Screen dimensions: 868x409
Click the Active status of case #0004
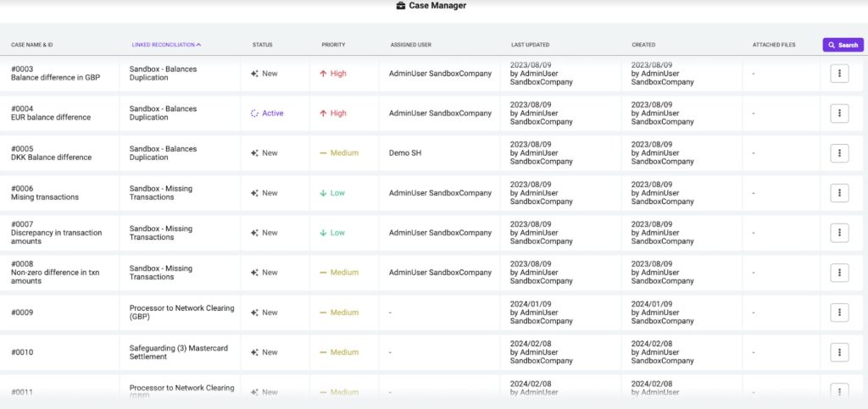click(x=272, y=113)
